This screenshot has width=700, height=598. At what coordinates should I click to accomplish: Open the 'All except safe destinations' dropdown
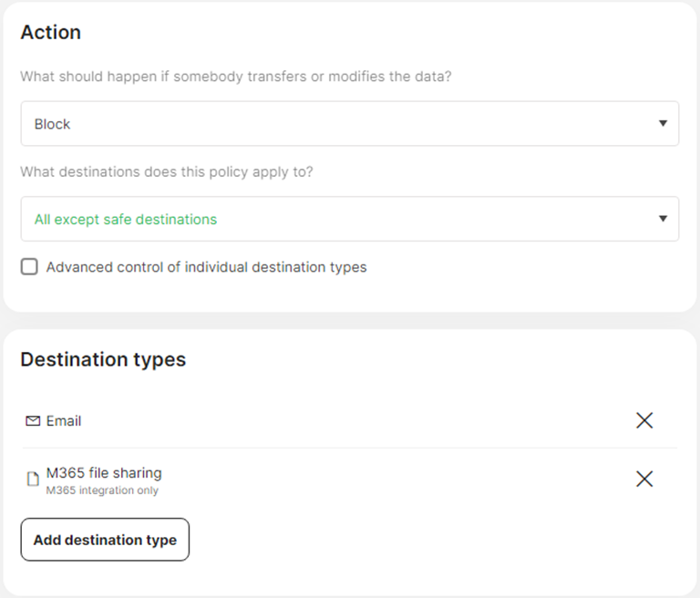pos(349,219)
